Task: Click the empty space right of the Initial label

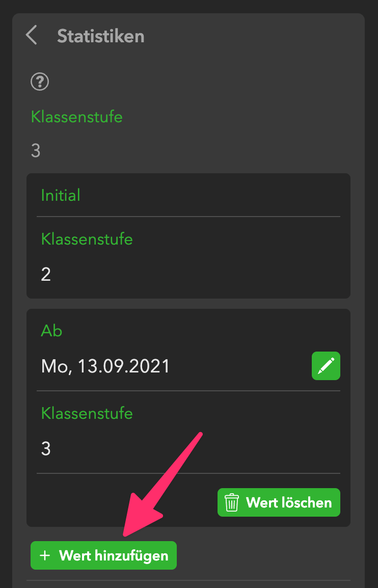Action: [214, 195]
